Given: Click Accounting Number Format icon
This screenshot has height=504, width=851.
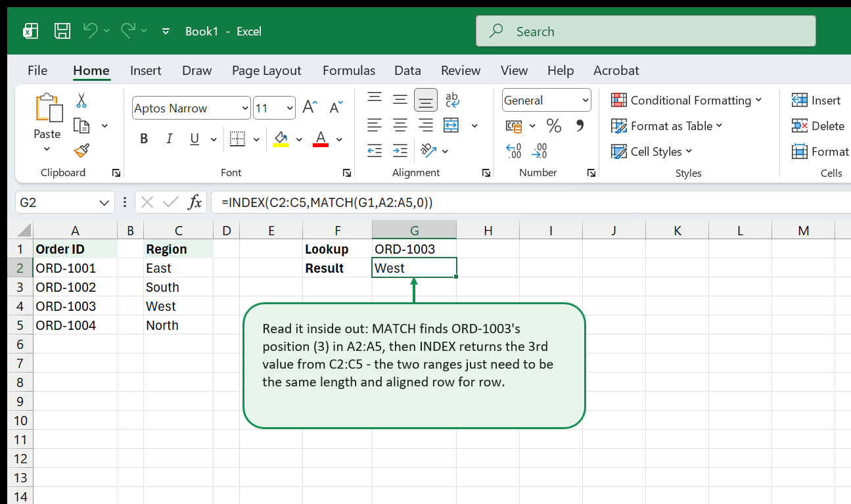Looking at the screenshot, I should (x=514, y=126).
